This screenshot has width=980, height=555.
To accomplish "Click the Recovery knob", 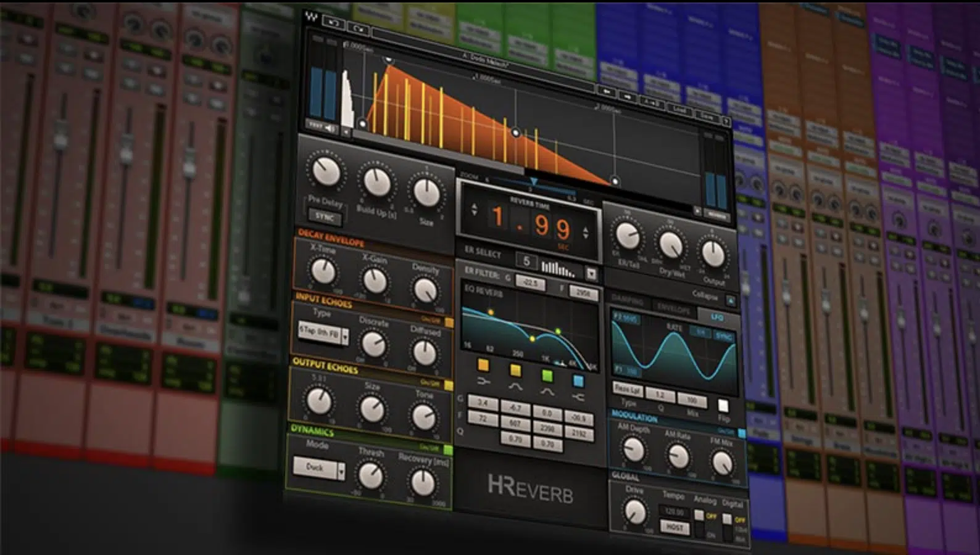I will pos(423,484).
